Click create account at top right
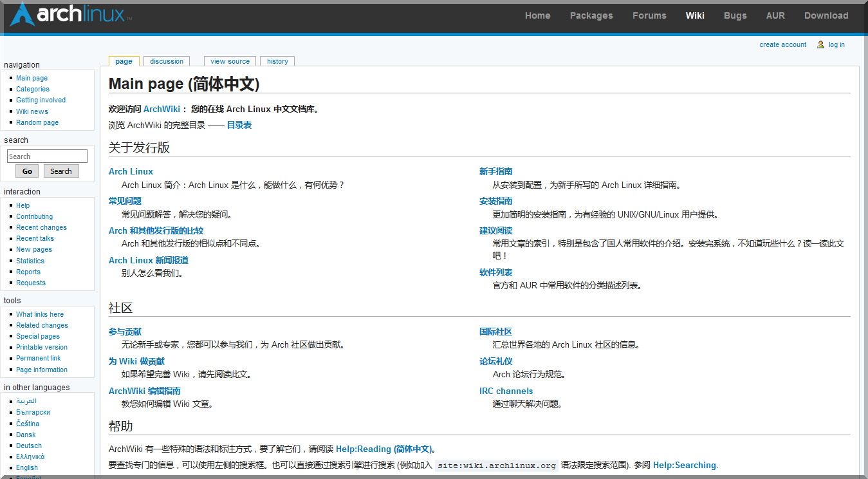The image size is (868, 479). coord(782,44)
